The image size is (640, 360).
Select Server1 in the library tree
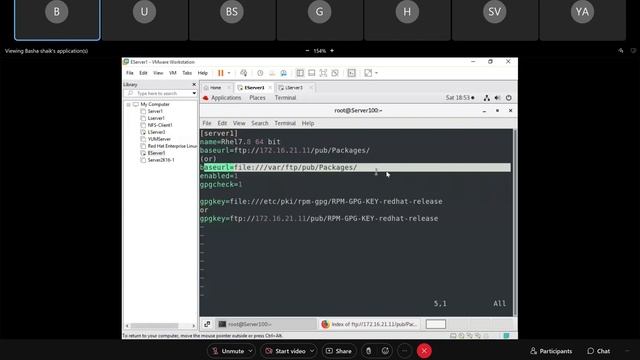(155, 111)
